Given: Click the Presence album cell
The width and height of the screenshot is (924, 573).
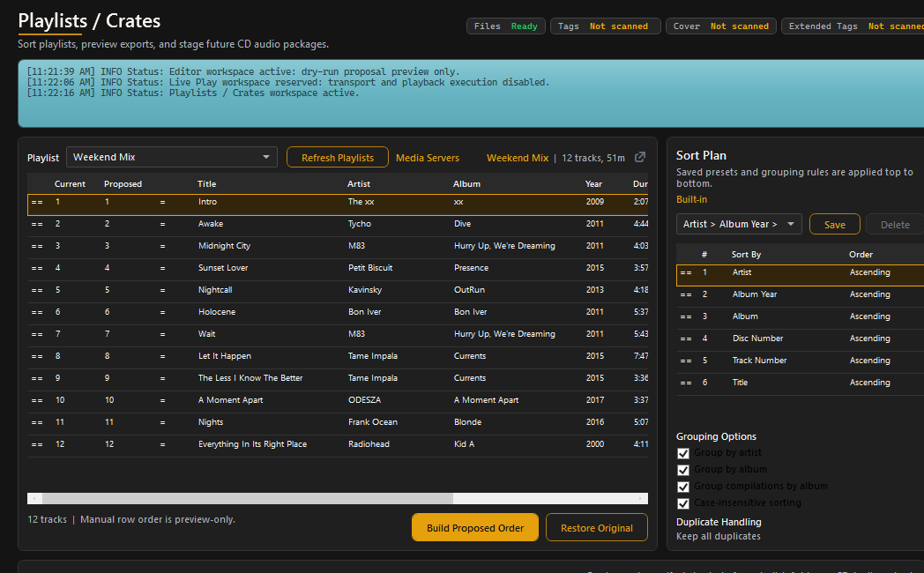Looking at the screenshot, I should pos(471,268).
